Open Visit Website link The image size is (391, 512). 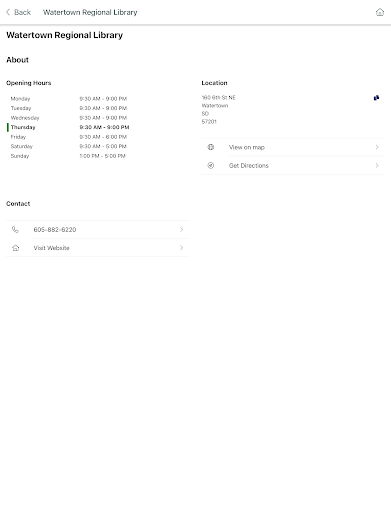[x=98, y=248]
